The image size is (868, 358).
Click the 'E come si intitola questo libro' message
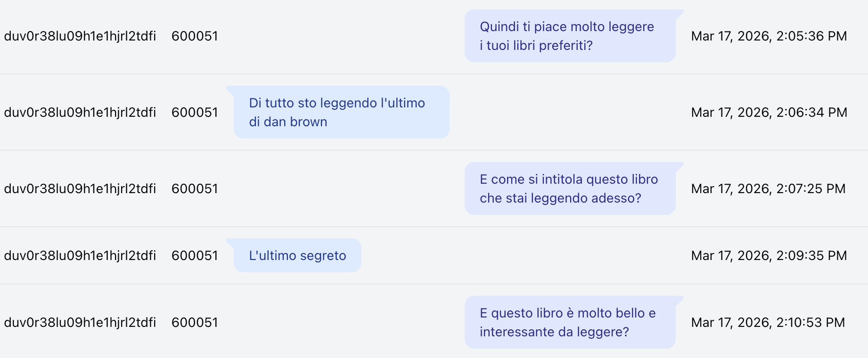click(x=570, y=188)
